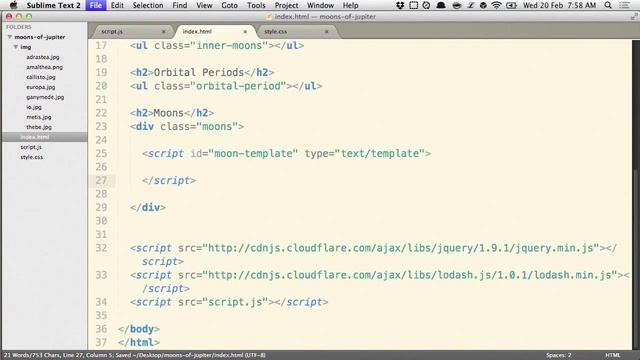Change indentation via Spaces: 2
The width and height of the screenshot is (640, 360).
tap(558, 355)
